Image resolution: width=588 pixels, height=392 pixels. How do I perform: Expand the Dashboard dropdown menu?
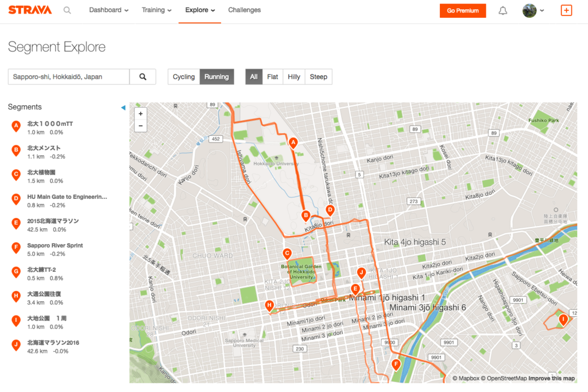pyautogui.click(x=109, y=10)
